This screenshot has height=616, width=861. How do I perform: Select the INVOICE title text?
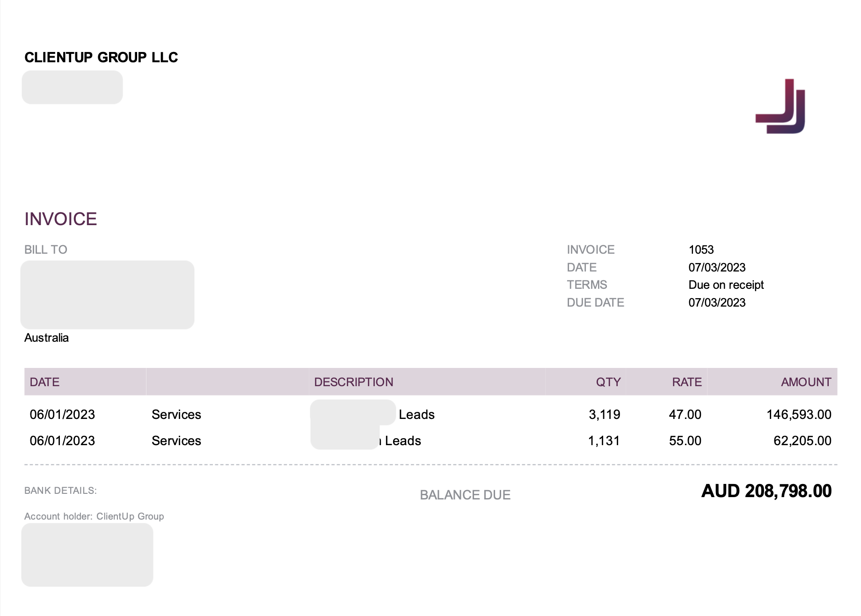click(61, 219)
